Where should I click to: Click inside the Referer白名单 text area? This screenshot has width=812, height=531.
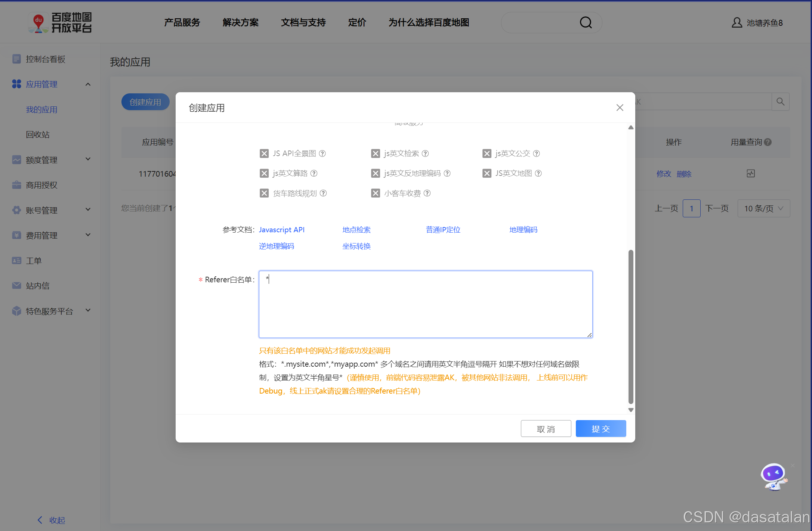pyautogui.click(x=425, y=304)
